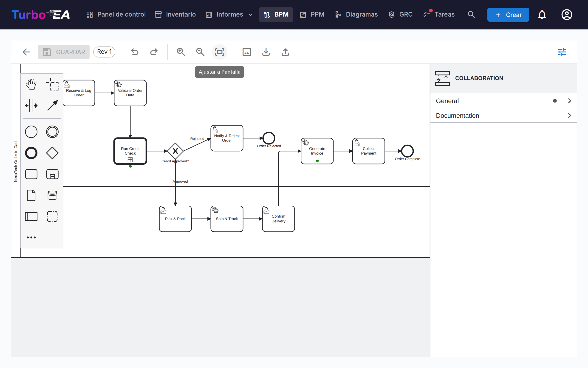The width and height of the screenshot is (588, 368).
Task: Click the Rejected flow label
Action: point(197,138)
